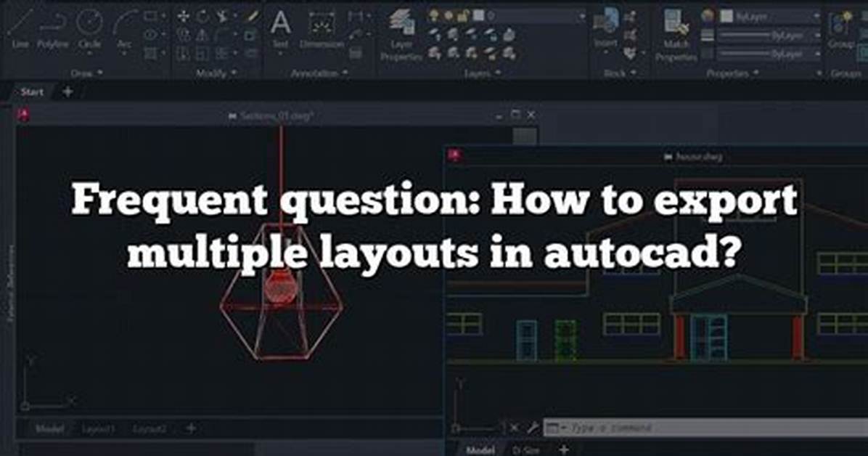Select Layout2 tab in Sections window
This screenshot has width=868, height=456.
149,428
